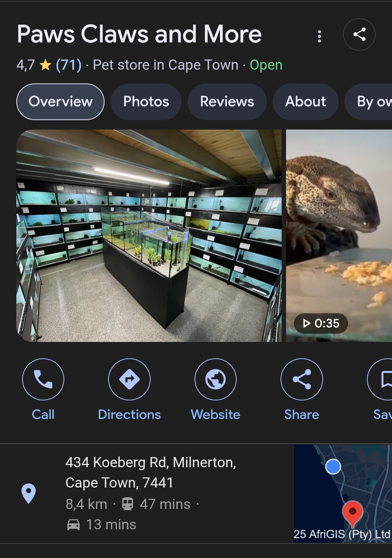Tap the yellow rating star
392x558 pixels.
(x=45, y=65)
